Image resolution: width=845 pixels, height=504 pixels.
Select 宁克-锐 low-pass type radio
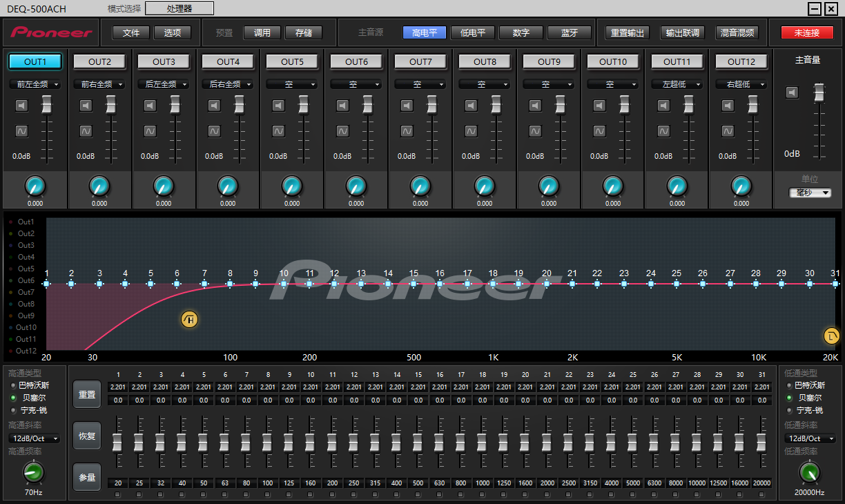[x=788, y=411]
